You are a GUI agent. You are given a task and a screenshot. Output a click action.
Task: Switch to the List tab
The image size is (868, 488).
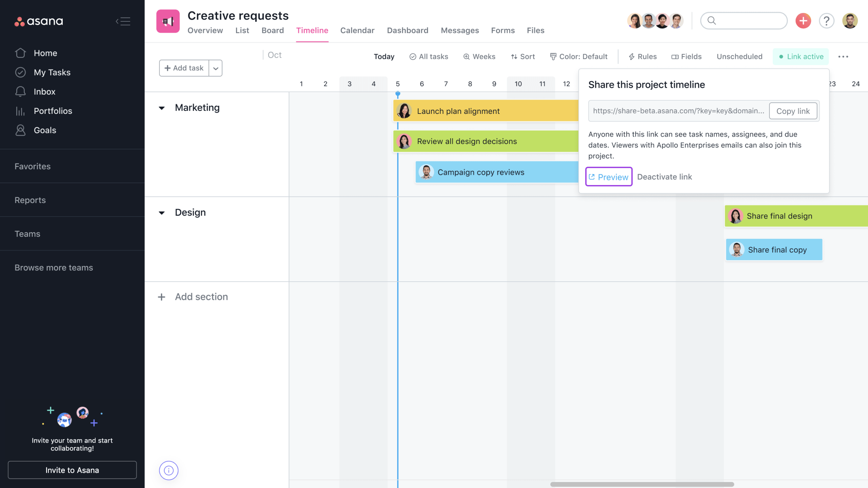(x=242, y=30)
